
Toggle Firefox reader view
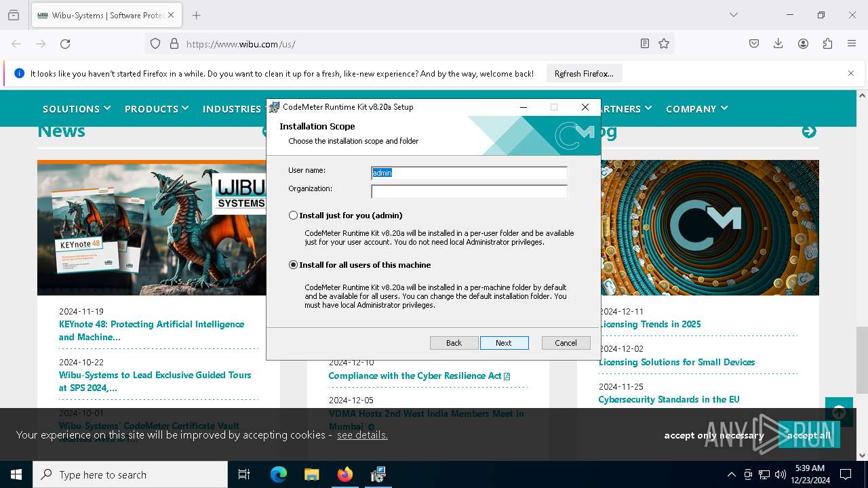(644, 43)
